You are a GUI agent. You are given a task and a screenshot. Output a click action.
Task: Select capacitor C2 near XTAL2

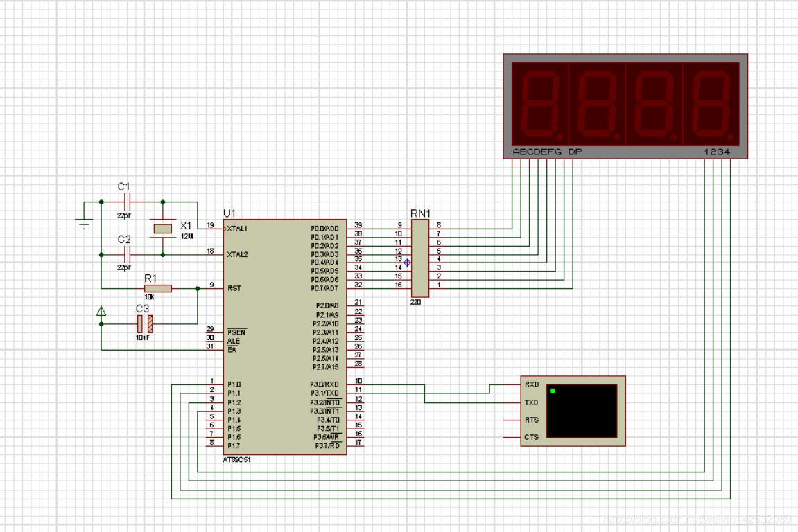pos(125,254)
